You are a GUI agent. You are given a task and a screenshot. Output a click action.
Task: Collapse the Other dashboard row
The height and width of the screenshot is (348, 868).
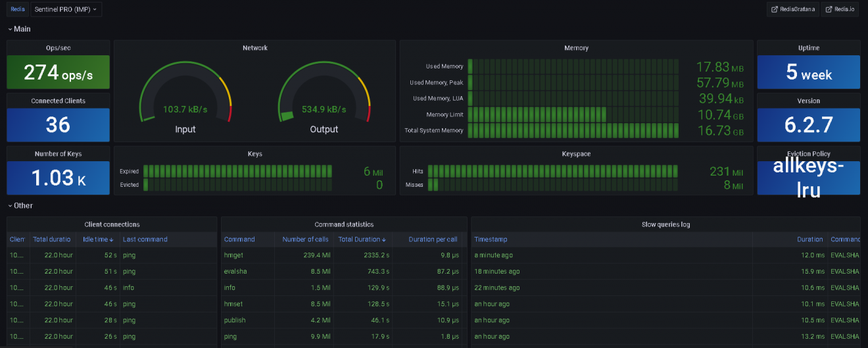(20, 205)
